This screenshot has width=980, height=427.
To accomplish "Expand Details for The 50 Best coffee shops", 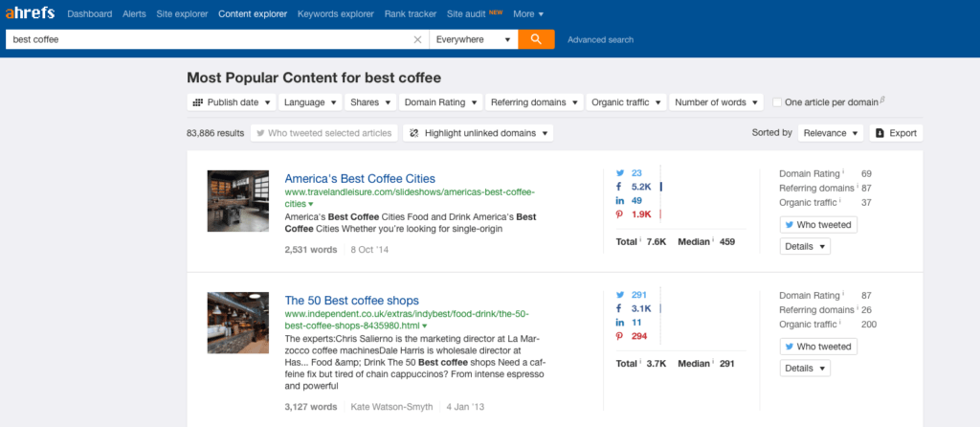I will [805, 369].
